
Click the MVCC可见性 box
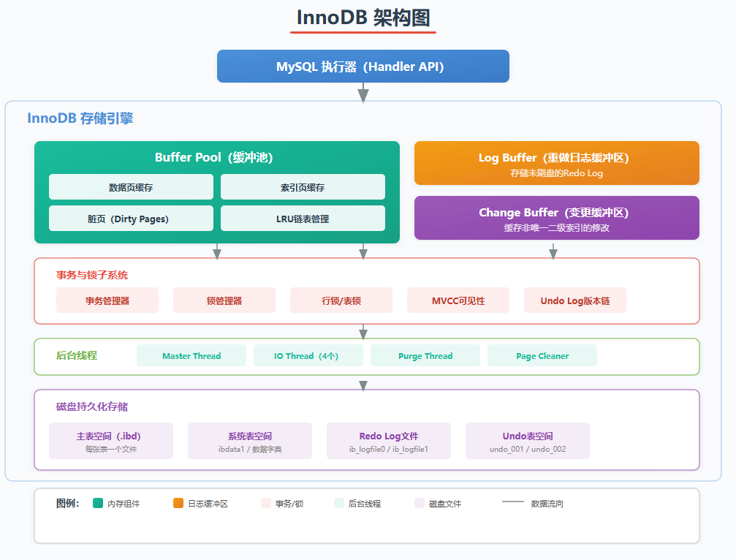click(x=458, y=300)
